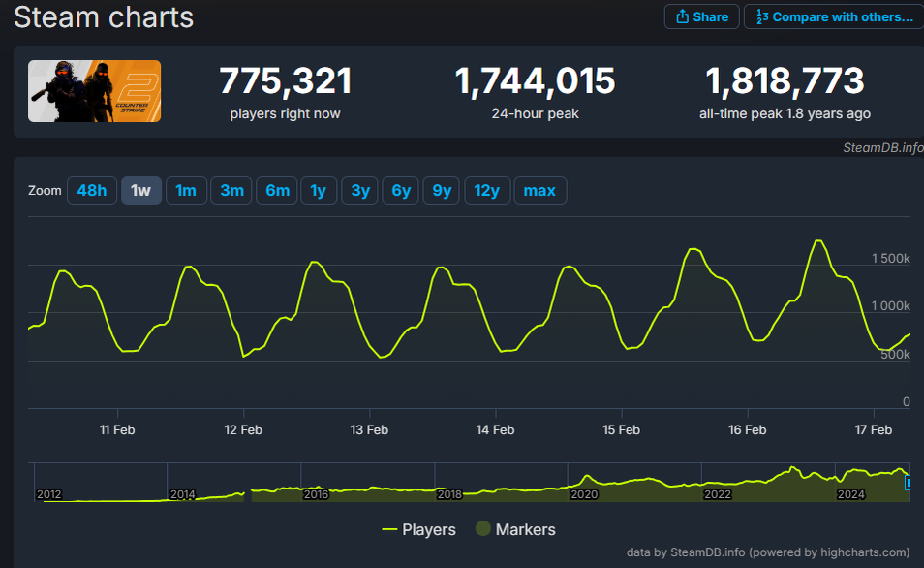
Task: Open Compare with others
Action: click(x=834, y=16)
